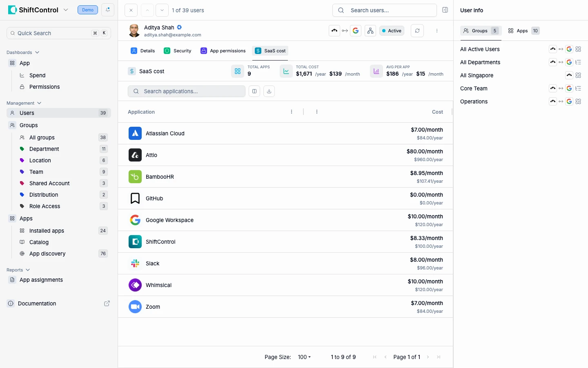Click the Whimsical app icon

point(135,285)
